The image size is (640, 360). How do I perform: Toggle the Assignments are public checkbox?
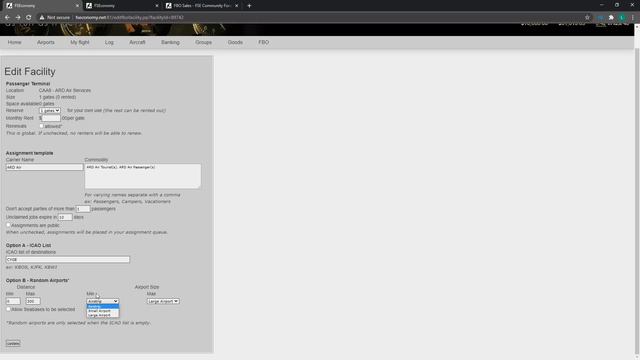(x=8, y=225)
